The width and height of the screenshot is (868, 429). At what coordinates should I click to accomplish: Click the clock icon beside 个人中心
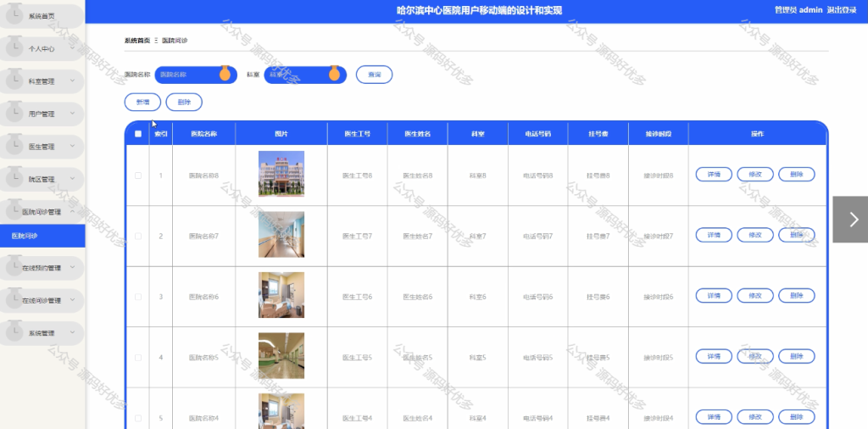pos(14,47)
